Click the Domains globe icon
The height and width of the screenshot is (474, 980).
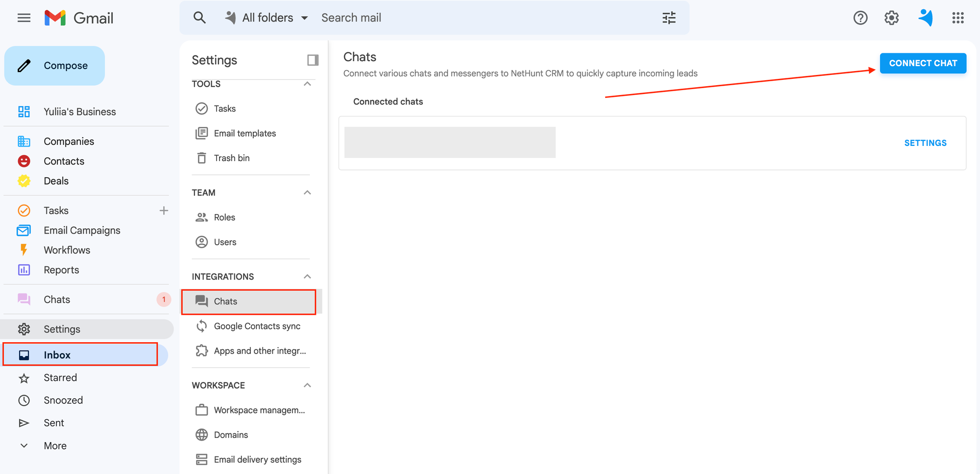[201, 435]
